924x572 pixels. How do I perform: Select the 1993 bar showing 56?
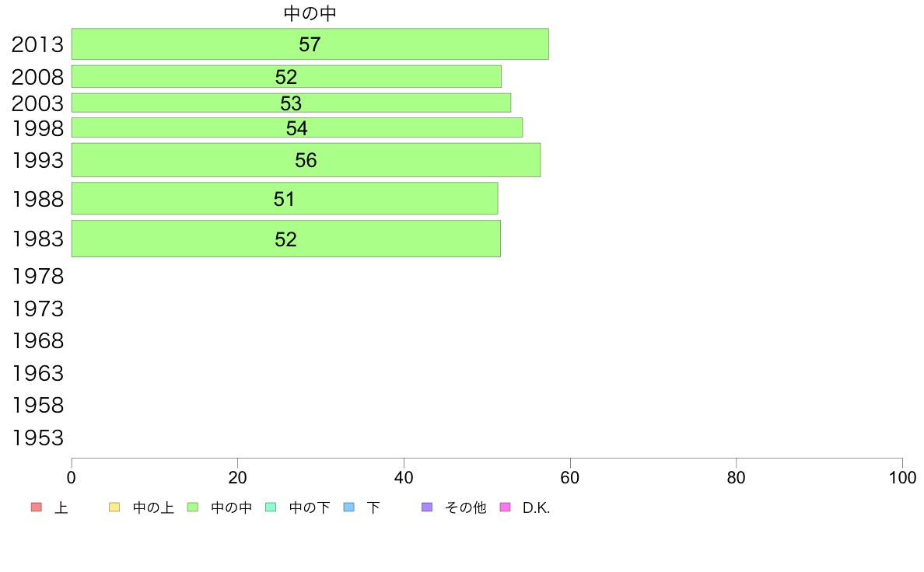306,159
